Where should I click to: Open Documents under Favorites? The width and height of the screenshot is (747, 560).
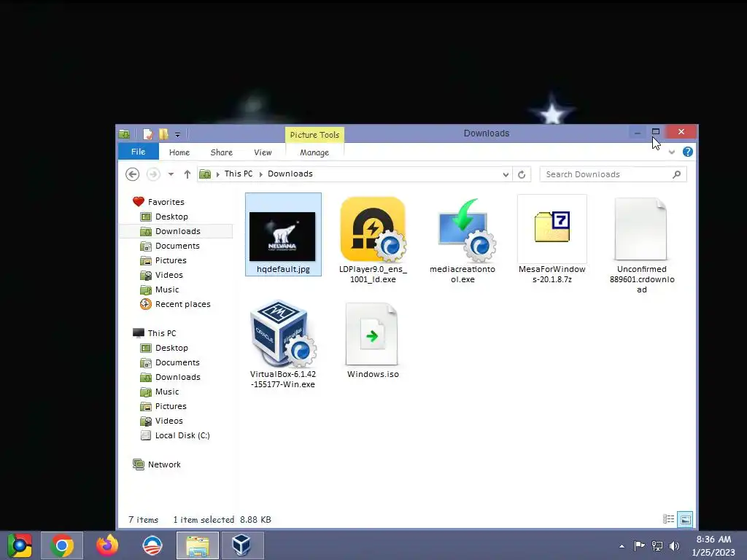177,246
